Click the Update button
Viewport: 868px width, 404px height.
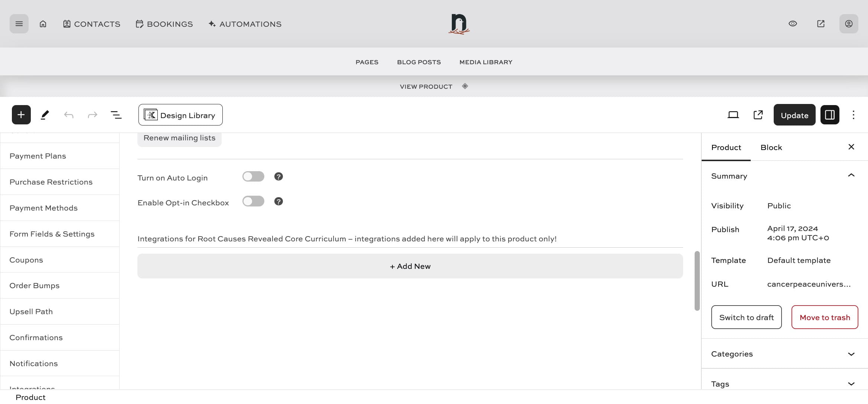[x=794, y=115]
